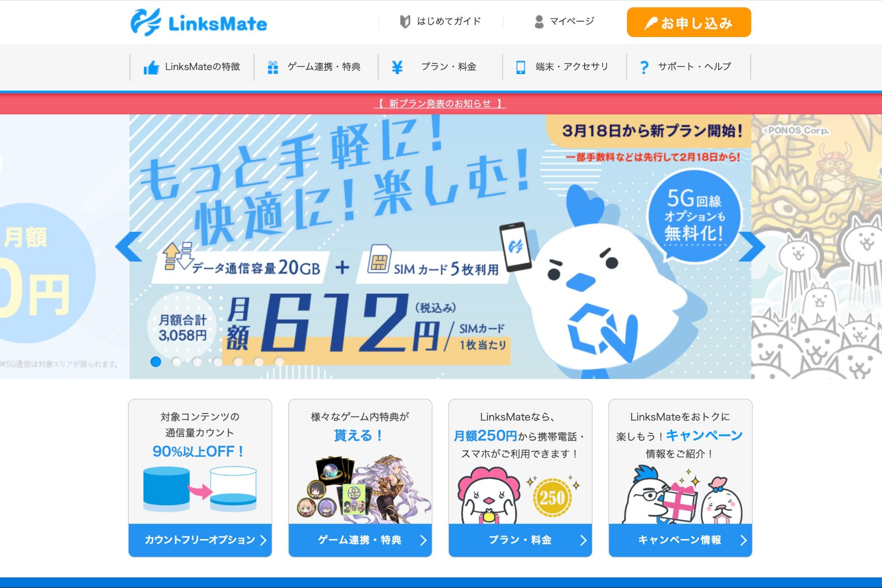
Task: Go to the previous banner slide
Action: pyautogui.click(x=129, y=247)
